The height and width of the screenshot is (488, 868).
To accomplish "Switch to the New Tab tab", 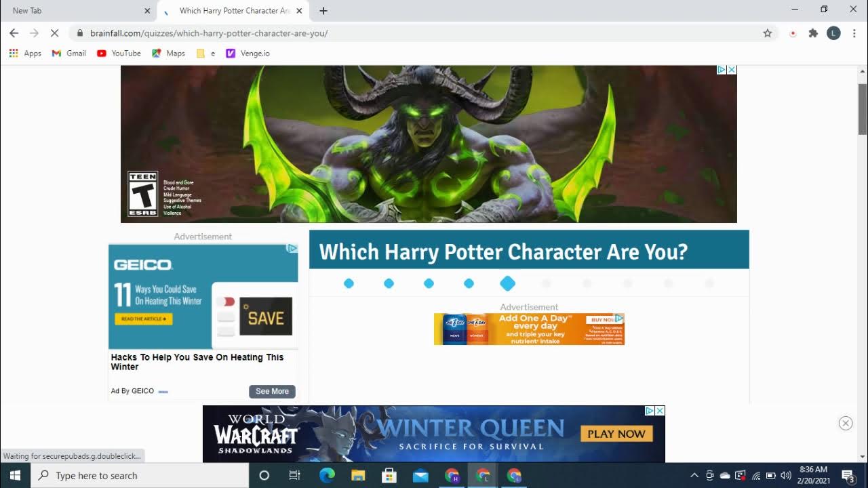I will pyautogui.click(x=79, y=11).
